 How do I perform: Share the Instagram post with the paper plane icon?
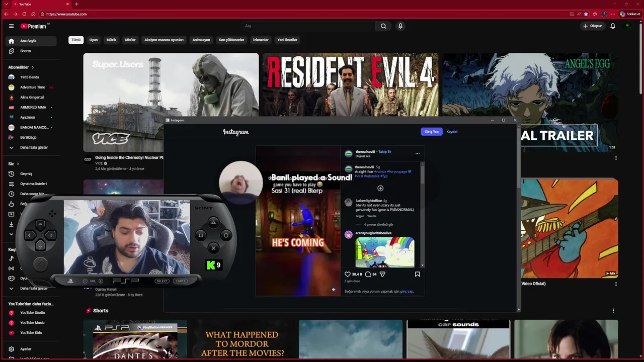(382, 274)
